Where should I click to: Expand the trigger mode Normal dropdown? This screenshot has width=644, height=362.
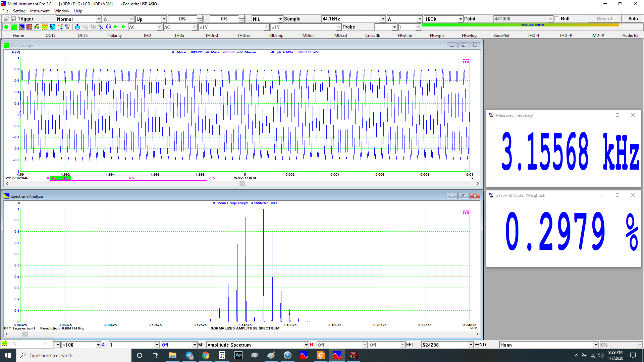[99, 19]
